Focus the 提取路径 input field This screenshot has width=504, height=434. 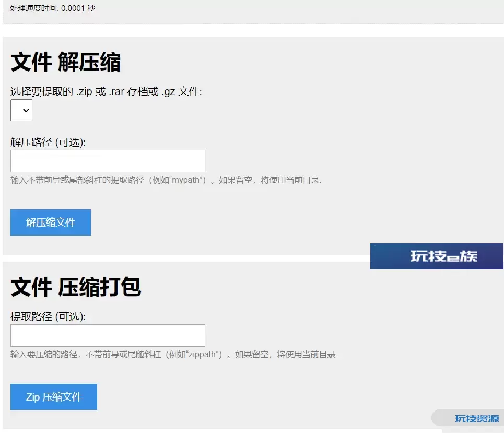point(108,335)
